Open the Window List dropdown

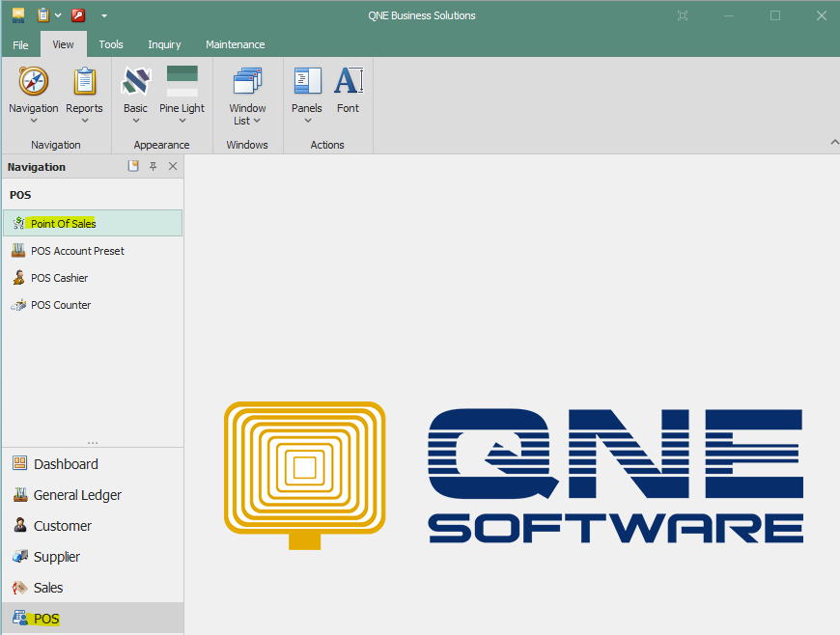click(247, 96)
